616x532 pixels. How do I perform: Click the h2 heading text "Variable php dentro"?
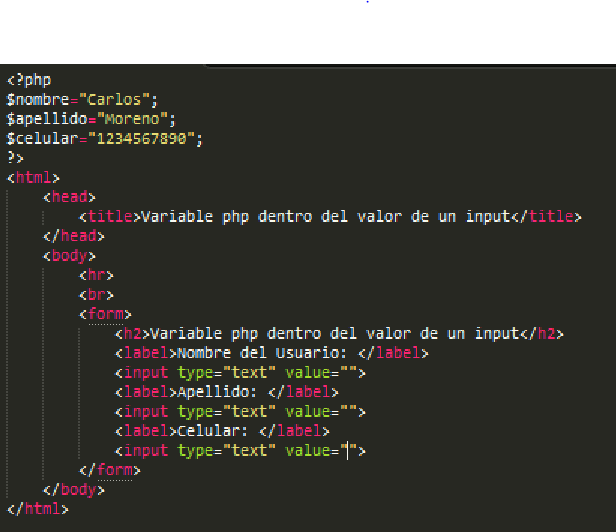click(236, 334)
